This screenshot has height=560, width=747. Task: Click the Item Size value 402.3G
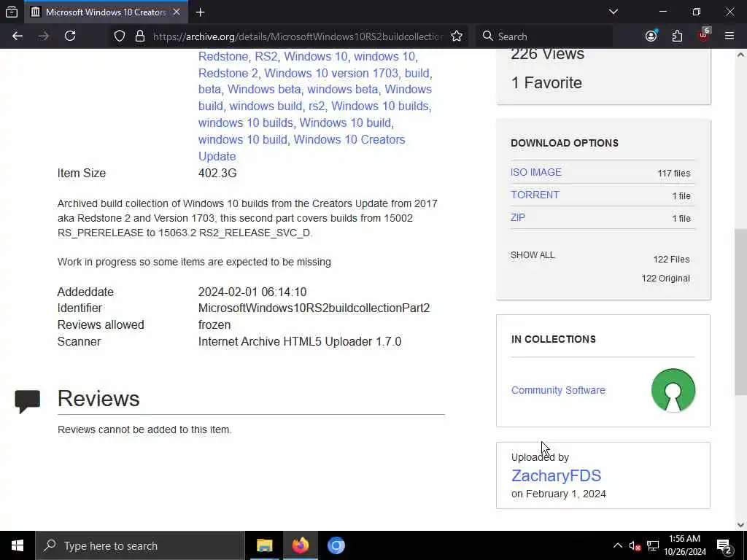click(x=217, y=174)
